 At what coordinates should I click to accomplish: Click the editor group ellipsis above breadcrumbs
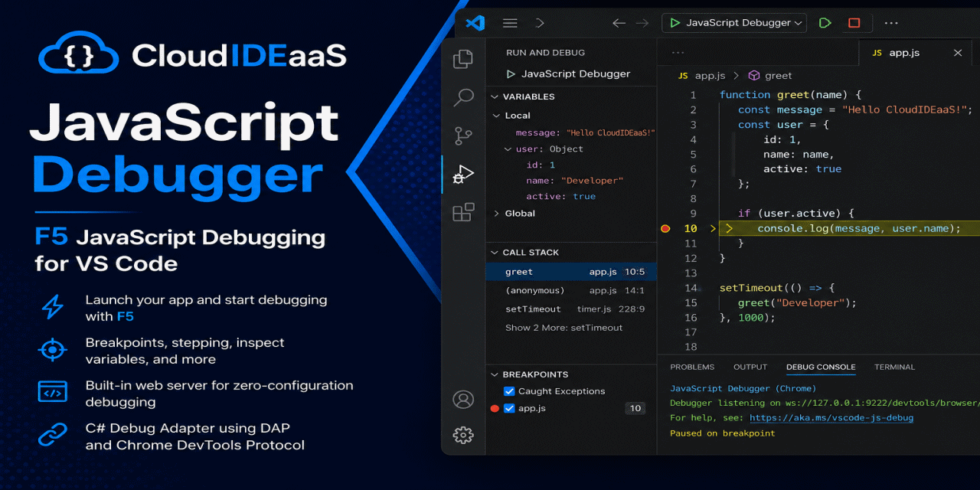click(x=678, y=53)
